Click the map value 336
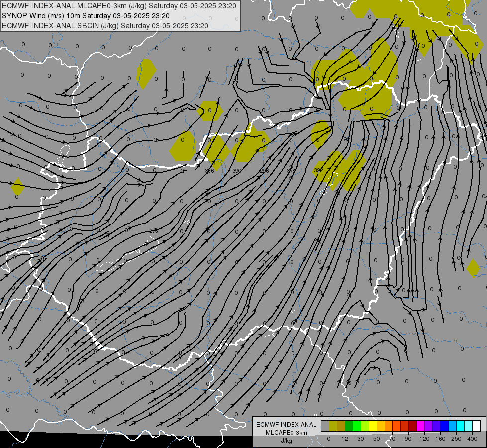 point(209,171)
